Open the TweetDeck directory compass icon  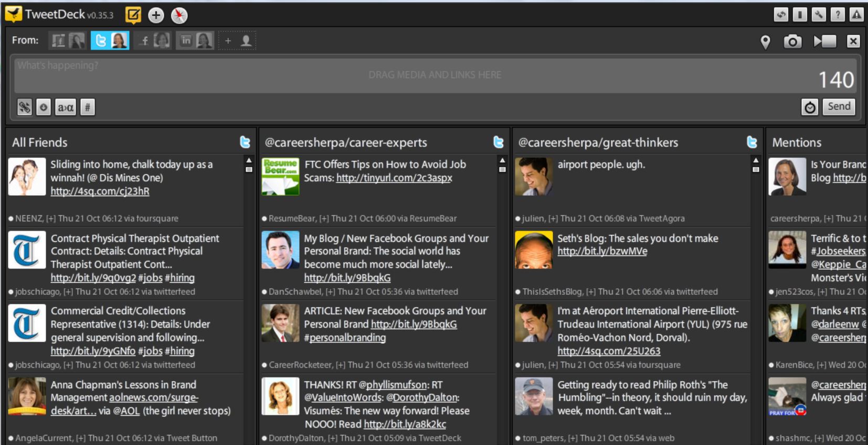coord(179,15)
